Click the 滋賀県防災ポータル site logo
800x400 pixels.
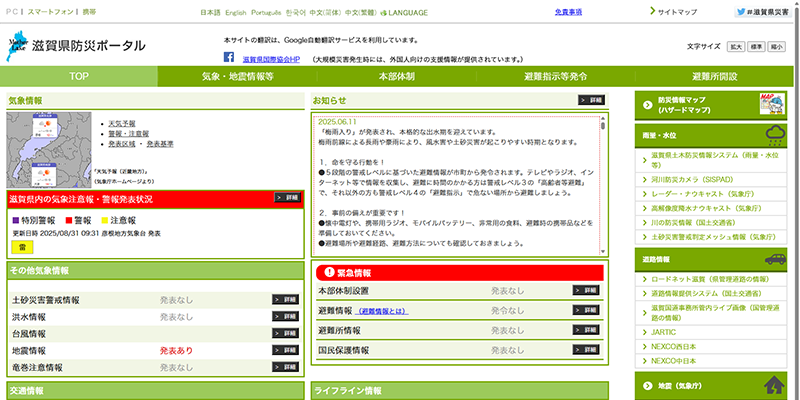76,45
